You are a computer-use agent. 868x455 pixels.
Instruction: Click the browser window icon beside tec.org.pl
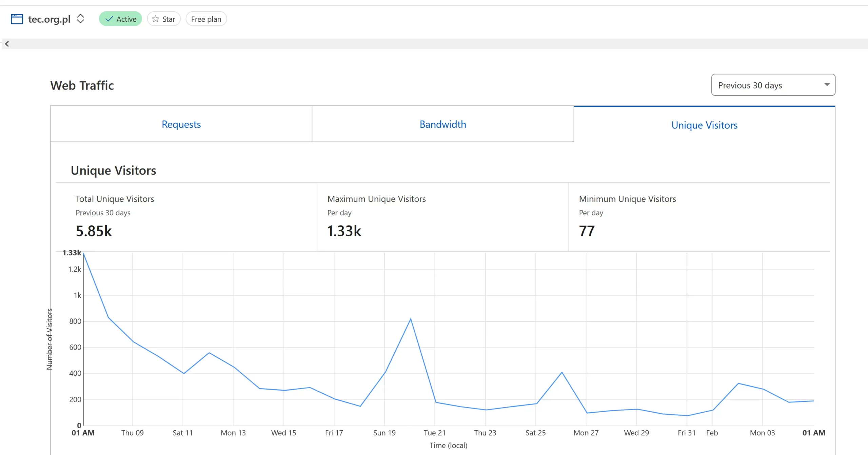pyautogui.click(x=17, y=19)
